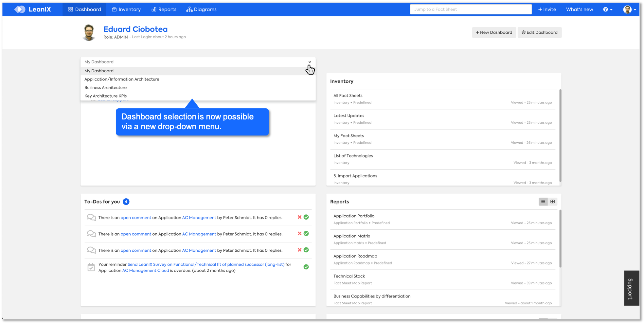This screenshot has height=323, width=644.
Task: Switch Reports panel to list view
Action: pyautogui.click(x=543, y=202)
